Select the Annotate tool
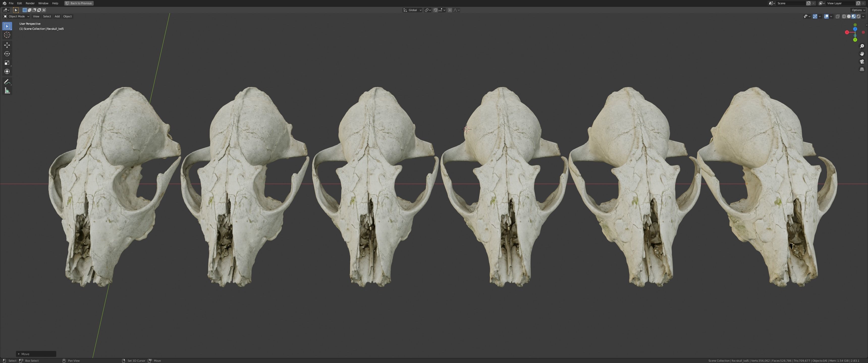Image resolution: width=868 pixels, height=363 pixels. (7, 82)
